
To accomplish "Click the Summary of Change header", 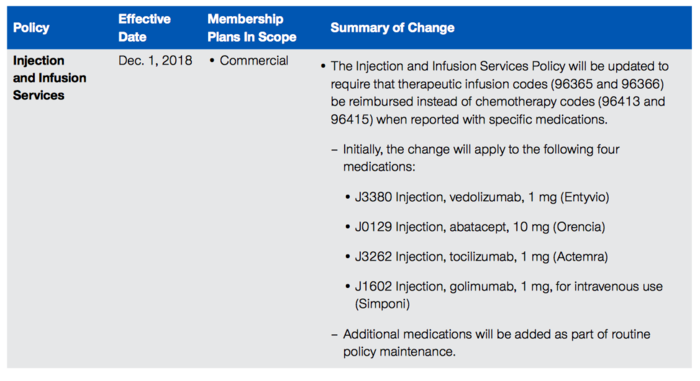I will click(392, 28).
